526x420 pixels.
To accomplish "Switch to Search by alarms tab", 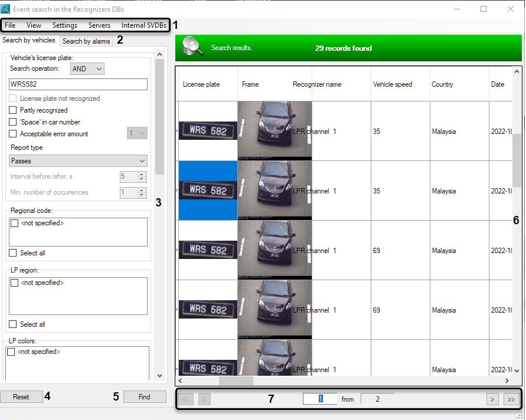I will (86, 41).
